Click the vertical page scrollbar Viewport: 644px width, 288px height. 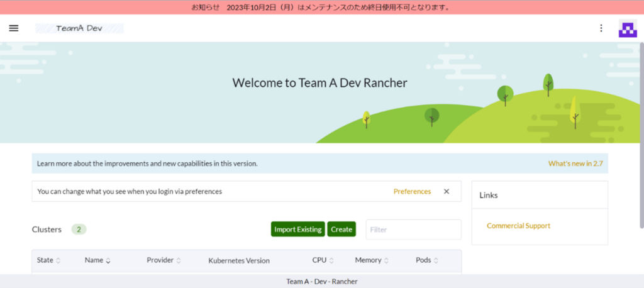[641, 126]
